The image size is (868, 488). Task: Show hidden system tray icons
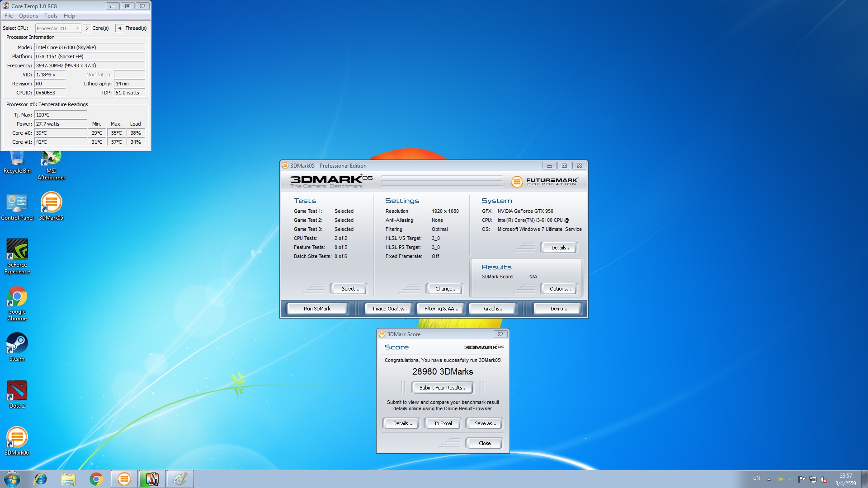769,479
